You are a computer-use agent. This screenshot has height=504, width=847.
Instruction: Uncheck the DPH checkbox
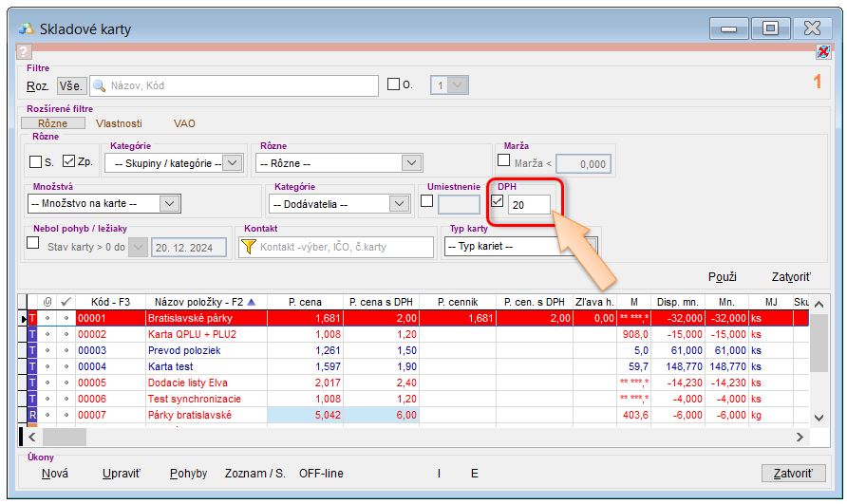pos(498,201)
